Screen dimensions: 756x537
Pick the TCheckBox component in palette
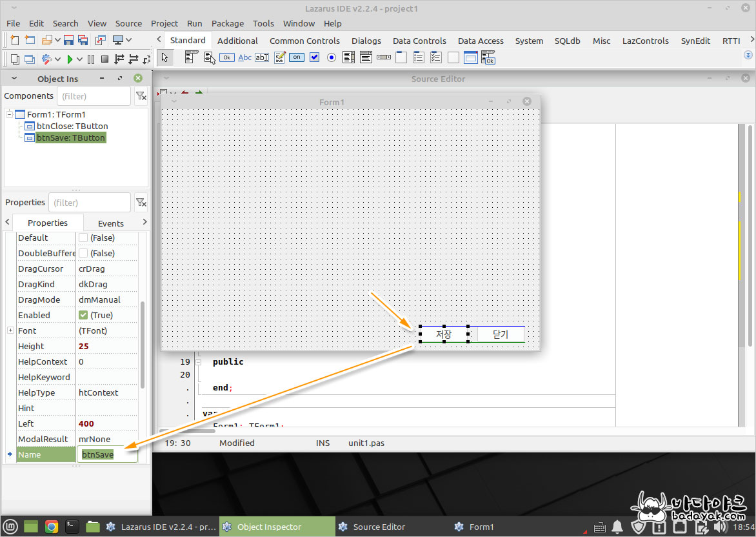(314, 57)
